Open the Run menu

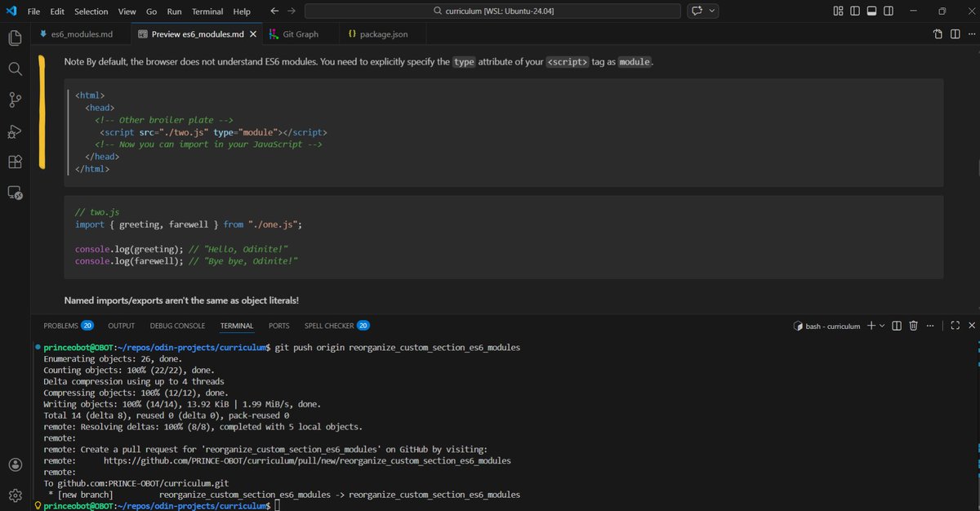tap(175, 11)
